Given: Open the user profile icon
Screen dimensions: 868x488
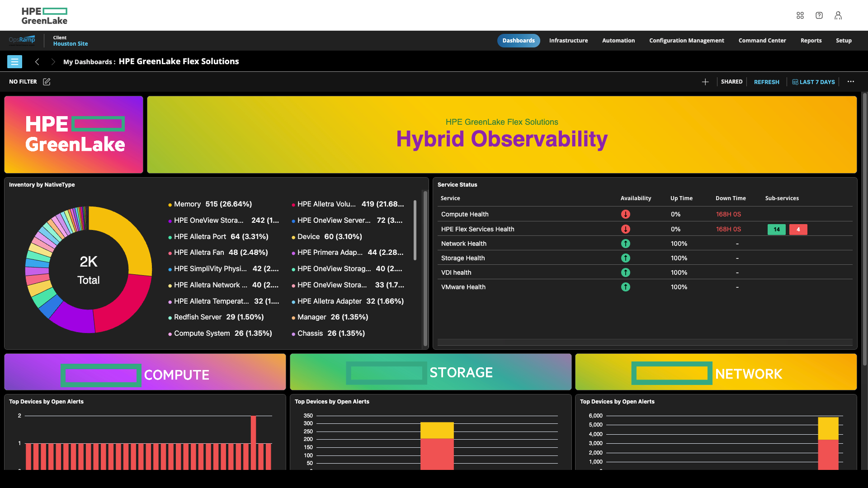Looking at the screenshot, I should pyautogui.click(x=838, y=15).
